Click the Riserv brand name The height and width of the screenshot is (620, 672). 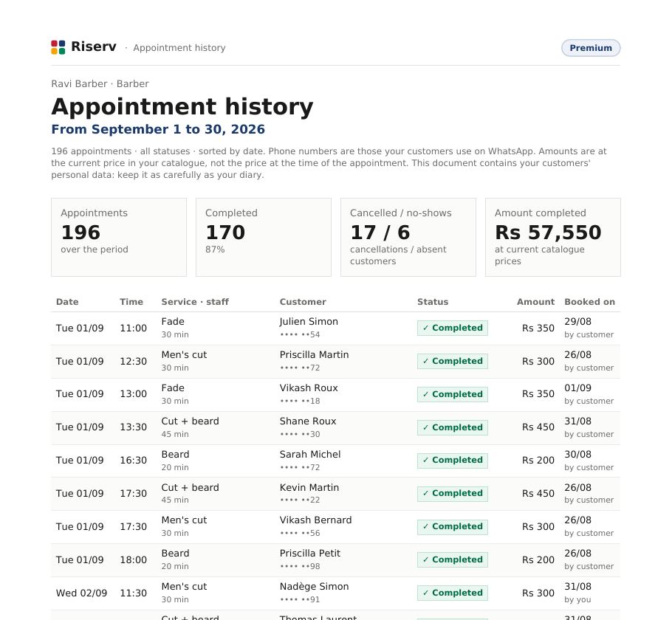pyautogui.click(x=94, y=46)
